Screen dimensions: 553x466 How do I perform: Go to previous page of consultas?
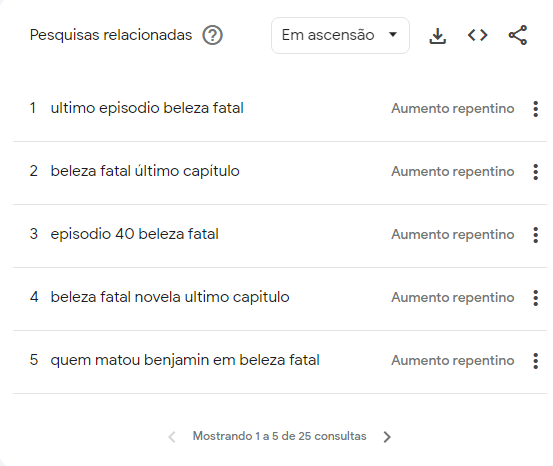[x=172, y=437]
